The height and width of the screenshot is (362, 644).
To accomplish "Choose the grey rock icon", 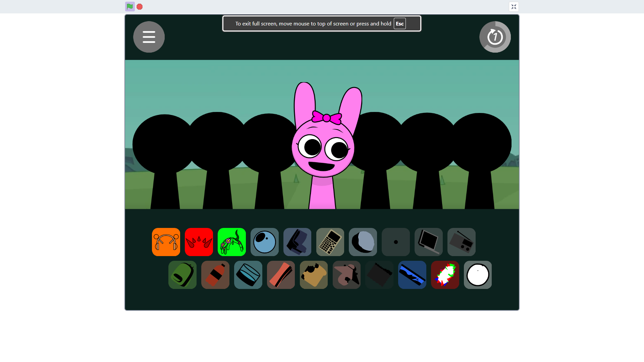I will pyautogui.click(x=363, y=242).
